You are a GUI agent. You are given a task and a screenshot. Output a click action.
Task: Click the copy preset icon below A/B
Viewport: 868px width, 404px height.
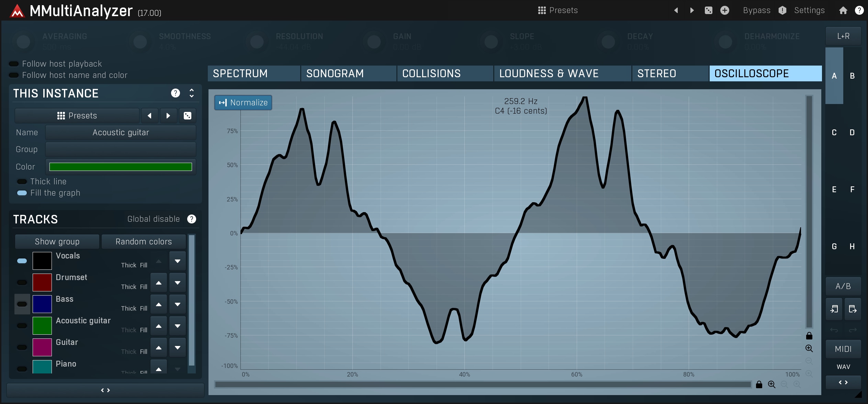tap(834, 309)
